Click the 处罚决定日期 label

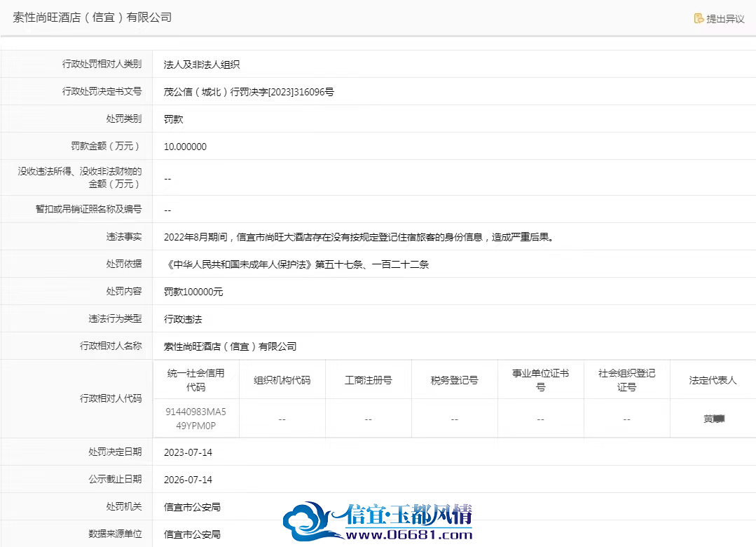pyautogui.click(x=115, y=452)
